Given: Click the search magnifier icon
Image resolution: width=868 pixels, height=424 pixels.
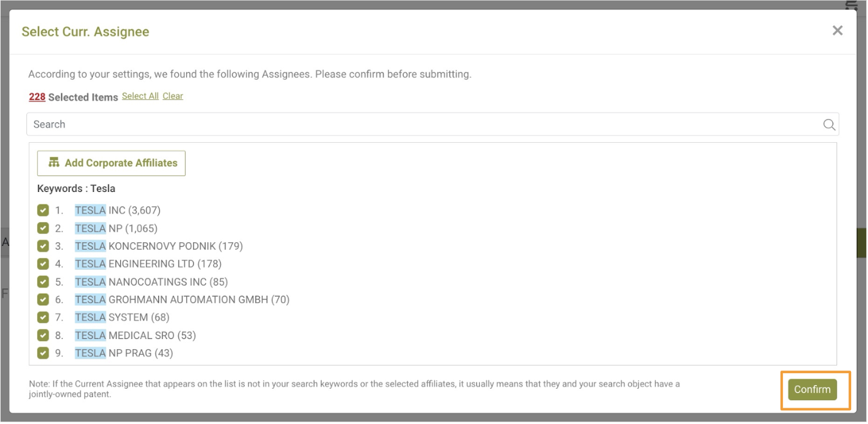Looking at the screenshot, I should point(829,125).
